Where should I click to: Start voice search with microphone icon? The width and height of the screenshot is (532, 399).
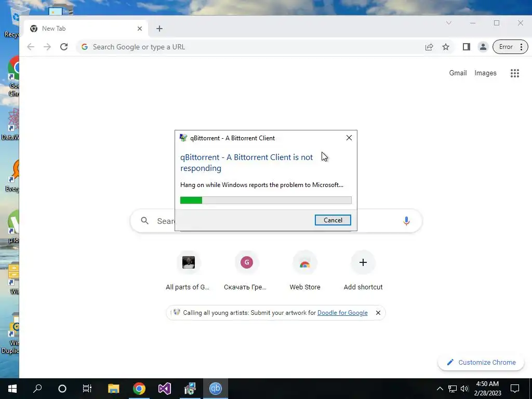pyautogui.click(x=406, y=221)
